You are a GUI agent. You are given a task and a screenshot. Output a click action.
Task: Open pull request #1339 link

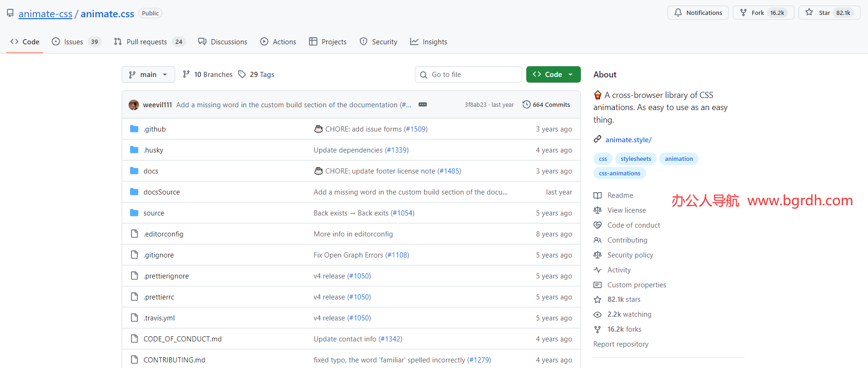click(397, 150)
